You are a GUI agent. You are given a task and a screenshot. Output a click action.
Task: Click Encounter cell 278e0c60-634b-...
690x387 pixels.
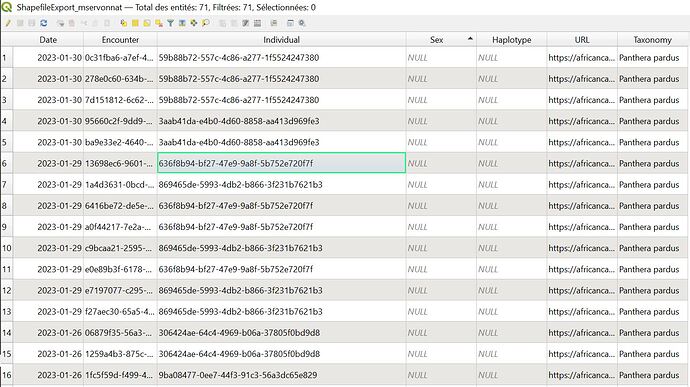[120, 79]
